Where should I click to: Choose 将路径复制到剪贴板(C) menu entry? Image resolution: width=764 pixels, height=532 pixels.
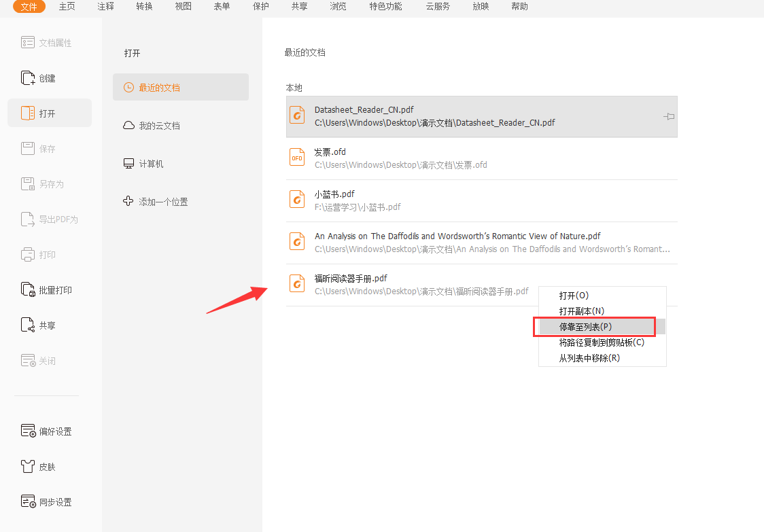(x=602, y=342)
